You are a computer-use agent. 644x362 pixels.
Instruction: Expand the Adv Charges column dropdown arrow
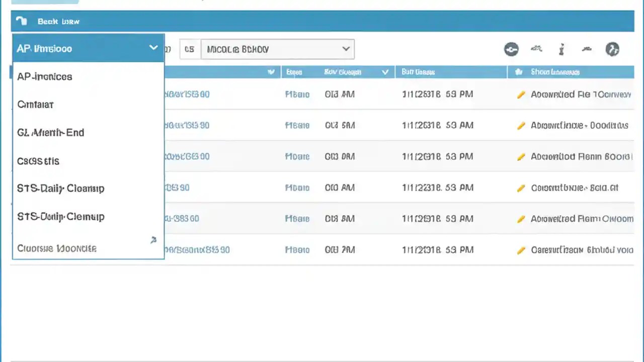[x=385, y=72]
